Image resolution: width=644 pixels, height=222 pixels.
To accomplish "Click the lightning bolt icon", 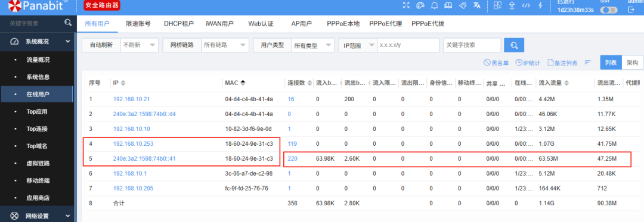I will [x=540, y=5].
